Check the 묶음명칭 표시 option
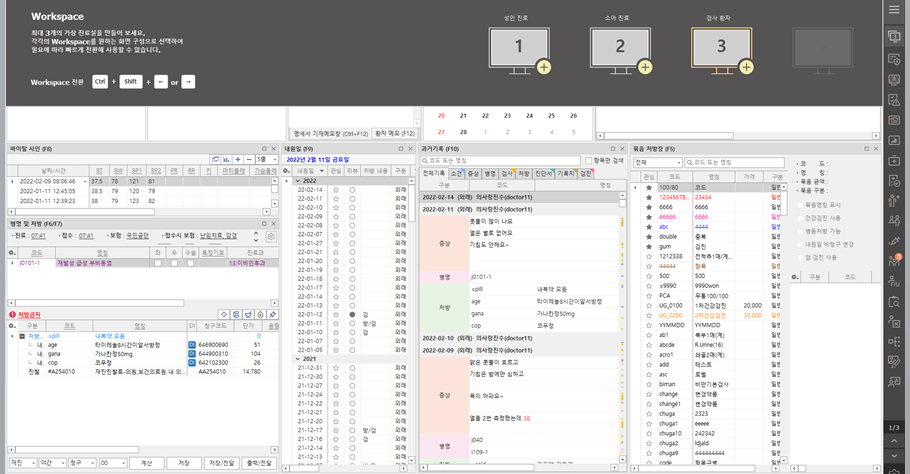This screenshot has width=910, height=474. pyautogui.click(x=801, y=203)
